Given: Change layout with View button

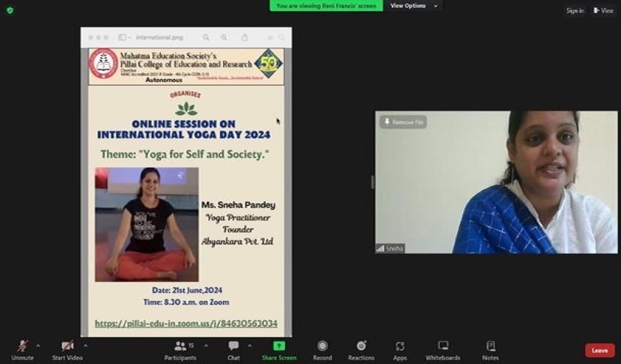Looking at the screenshot, I should pyautogui.click(x=603, y=10).
